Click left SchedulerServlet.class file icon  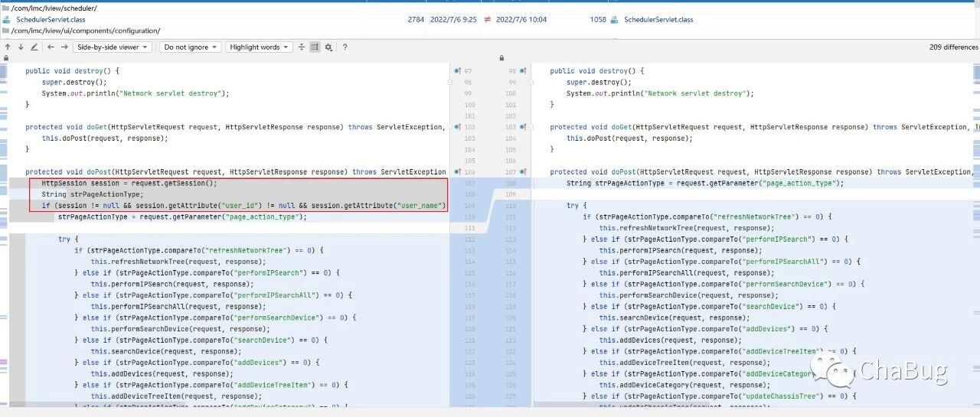[x=6, y=19]
